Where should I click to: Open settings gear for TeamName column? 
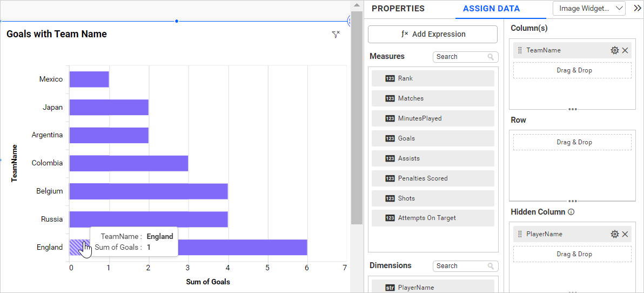pyautogui.click(x=614, y=50)
